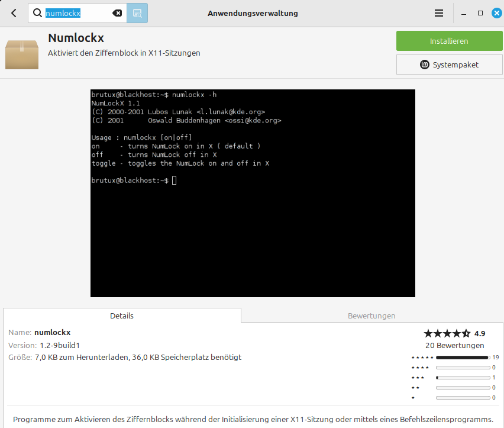Toggle search in descriptions button

point(137,13)
